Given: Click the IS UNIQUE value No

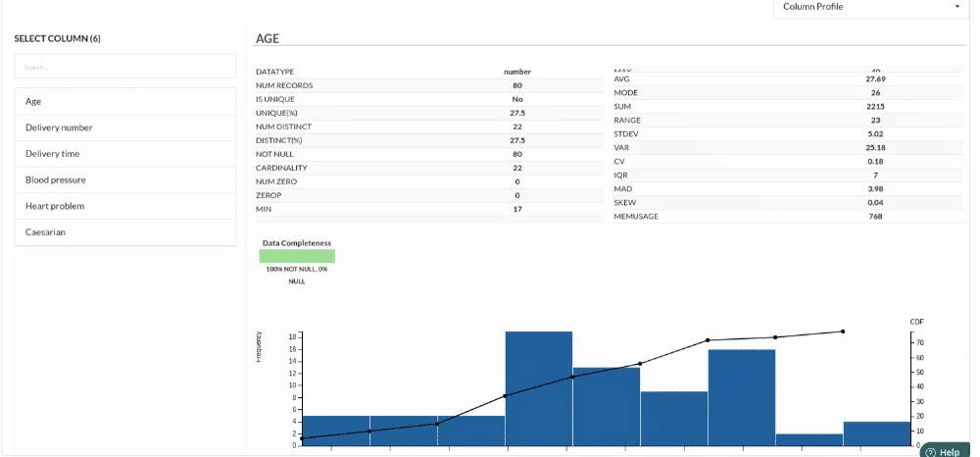Looking at the screenshot, I should tap(516, 99).
